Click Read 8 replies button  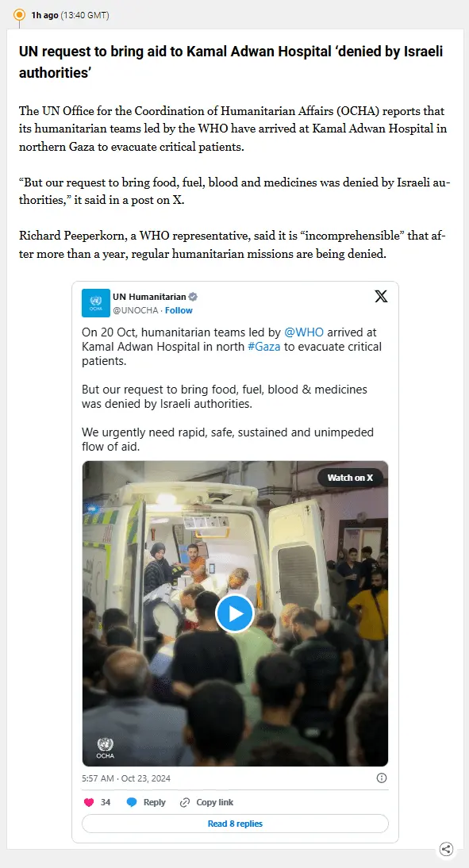(x=236, y=823)
